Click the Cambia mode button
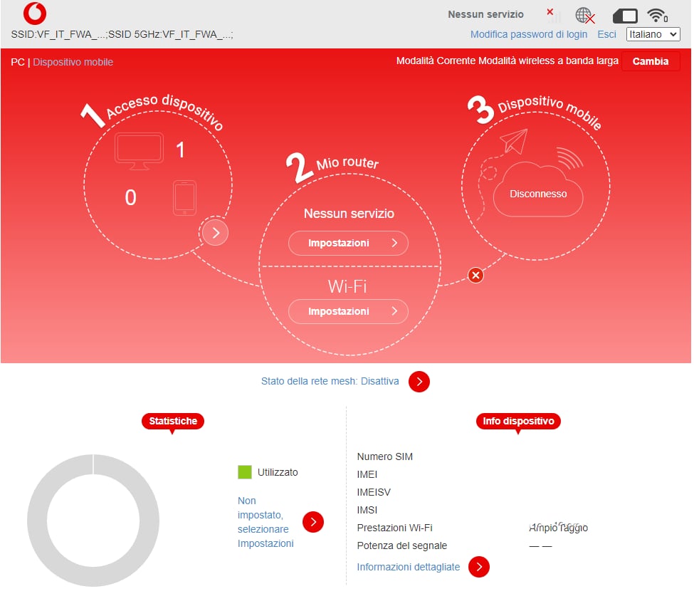Image resolution: width=694 pixels, height=616 pixels. click(x=650, y=61)
